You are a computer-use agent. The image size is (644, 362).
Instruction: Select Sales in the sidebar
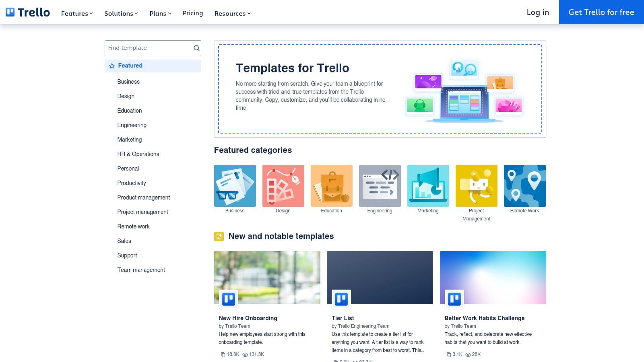pyautogui.click(x=124, y=241)
